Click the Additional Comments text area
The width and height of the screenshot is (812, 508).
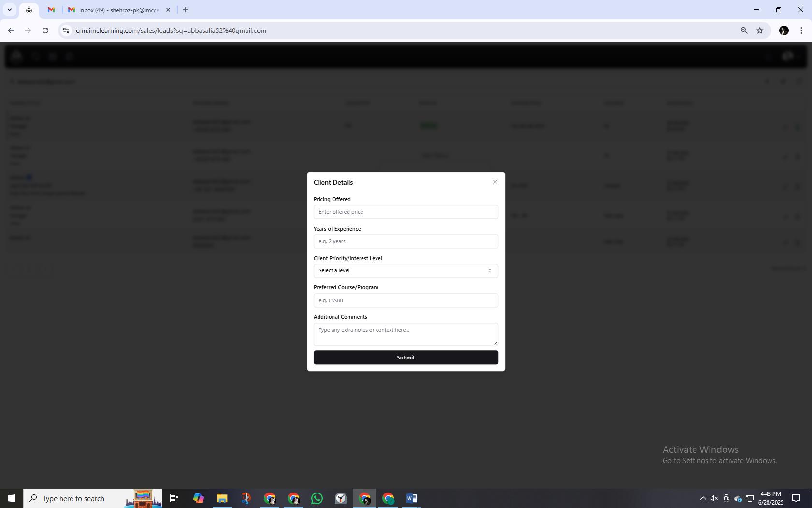pyautogui.click(x=406, y=334)
